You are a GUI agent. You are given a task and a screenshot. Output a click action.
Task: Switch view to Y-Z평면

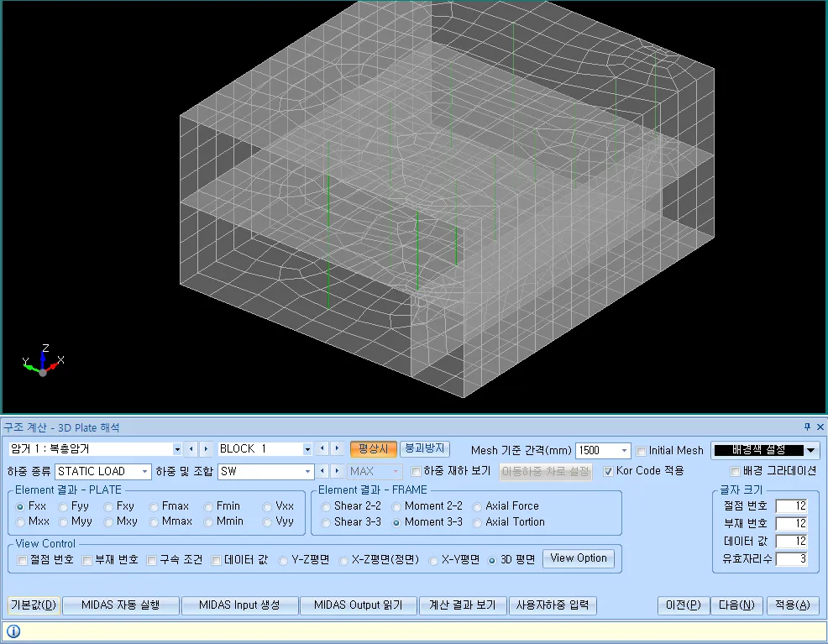point(283,561)
